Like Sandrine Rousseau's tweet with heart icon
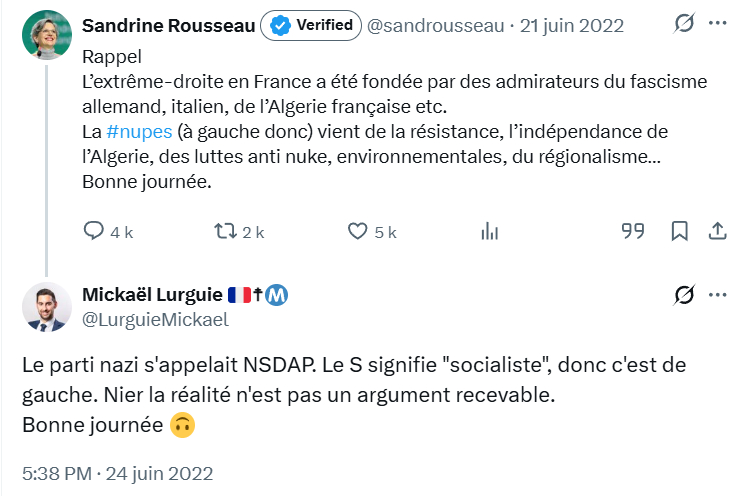This screenshot has width=748, height=496. point(359,231)
